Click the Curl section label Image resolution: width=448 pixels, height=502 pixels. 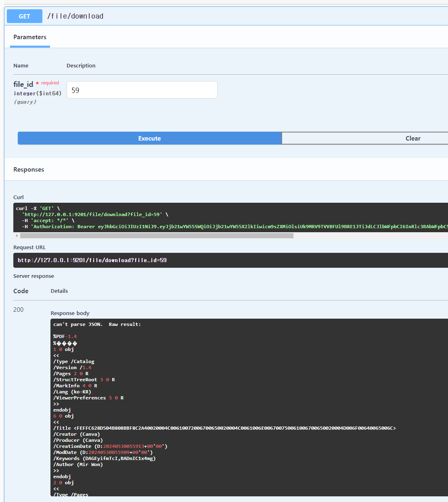click(x=18, y=197)
